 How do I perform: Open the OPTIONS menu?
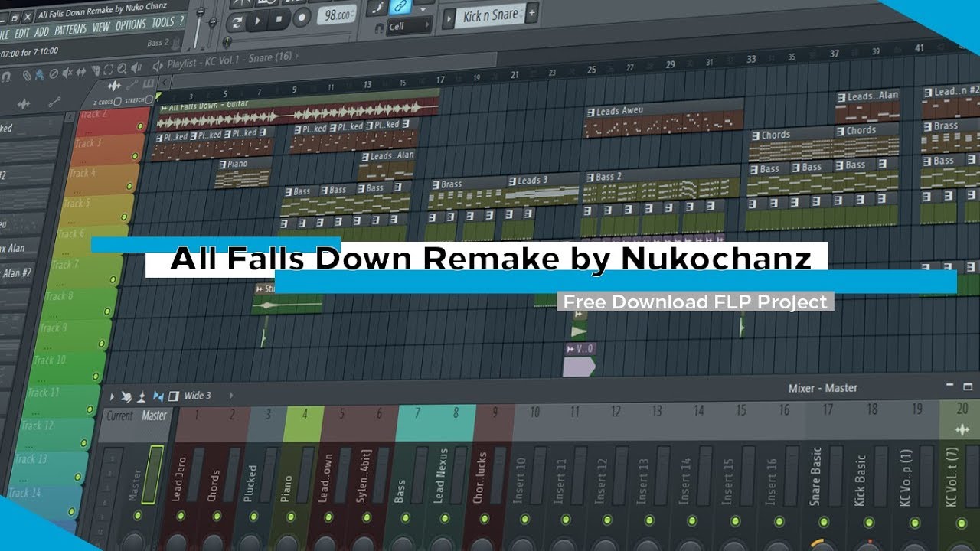coord(130,24)
